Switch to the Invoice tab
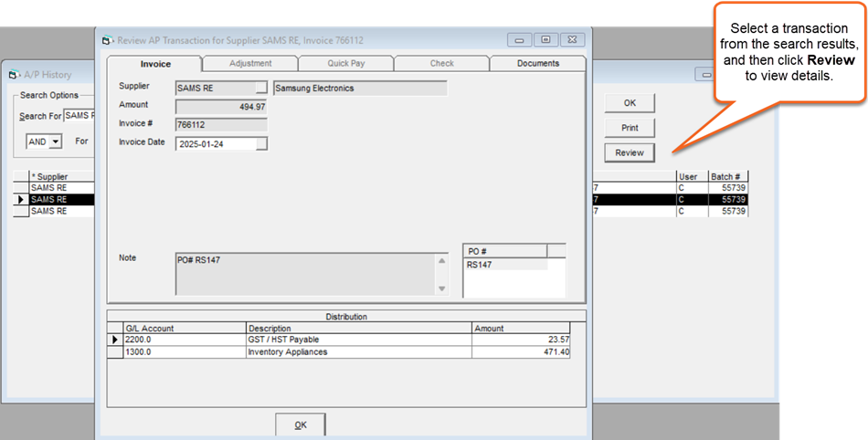 coord(155,64)
